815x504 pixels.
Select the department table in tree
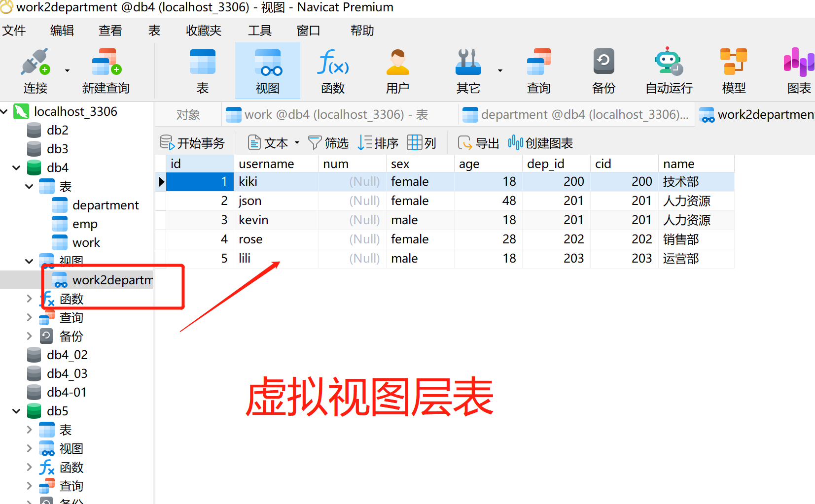pyautogui.click(x=106, y=205)
